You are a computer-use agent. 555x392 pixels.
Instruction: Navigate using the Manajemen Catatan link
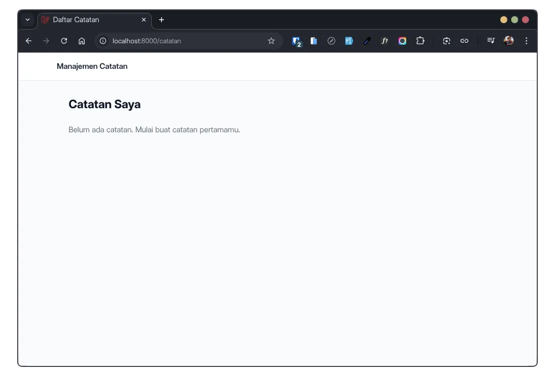pyautogui.click(x=92, y=66)
